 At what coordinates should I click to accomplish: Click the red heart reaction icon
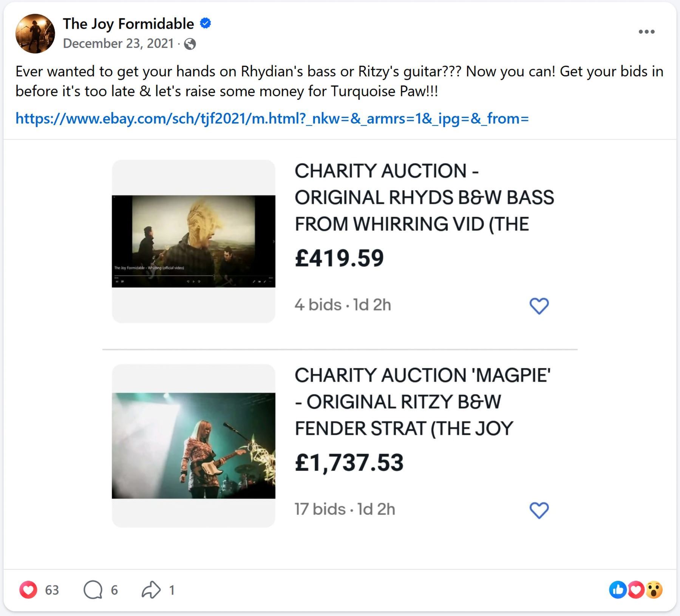pos(28,590)
